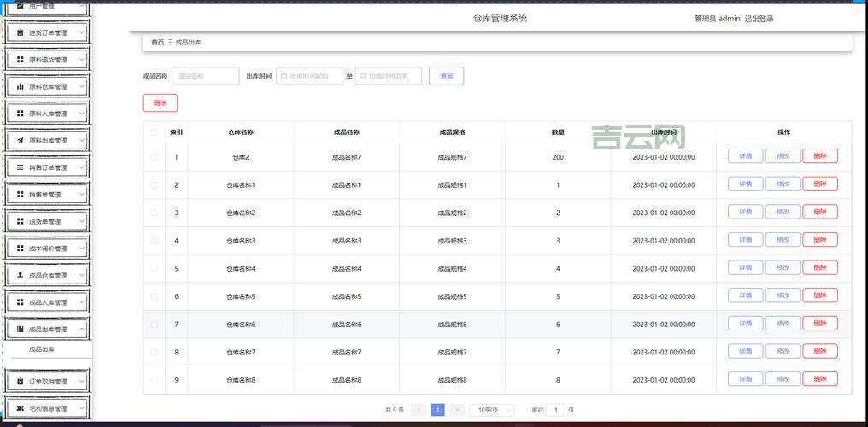Screen dimensions: 868x427
Task: Click 修改 for the 仓库名称1 row
Action: tap(783, 184)
